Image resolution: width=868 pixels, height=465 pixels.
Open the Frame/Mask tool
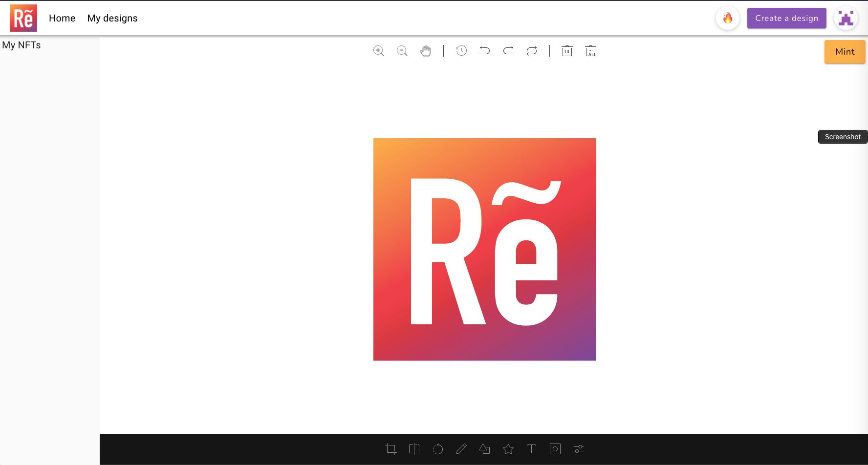[x=555, y=448]
